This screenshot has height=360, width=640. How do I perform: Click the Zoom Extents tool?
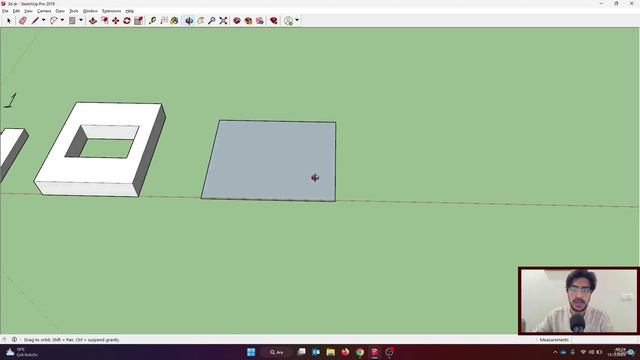point(223,20)
